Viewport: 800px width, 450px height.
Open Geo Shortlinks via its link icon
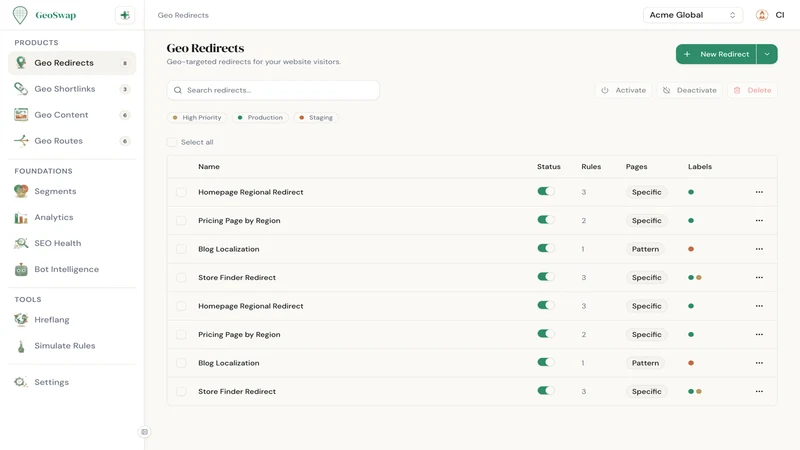click(x=21, y=89)
